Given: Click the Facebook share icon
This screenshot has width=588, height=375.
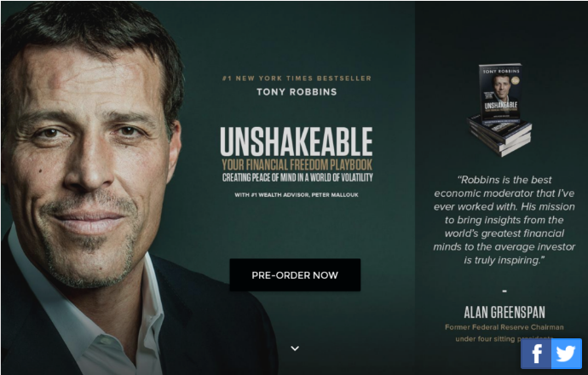Looking at the screenshot, I should pos(536,354).
